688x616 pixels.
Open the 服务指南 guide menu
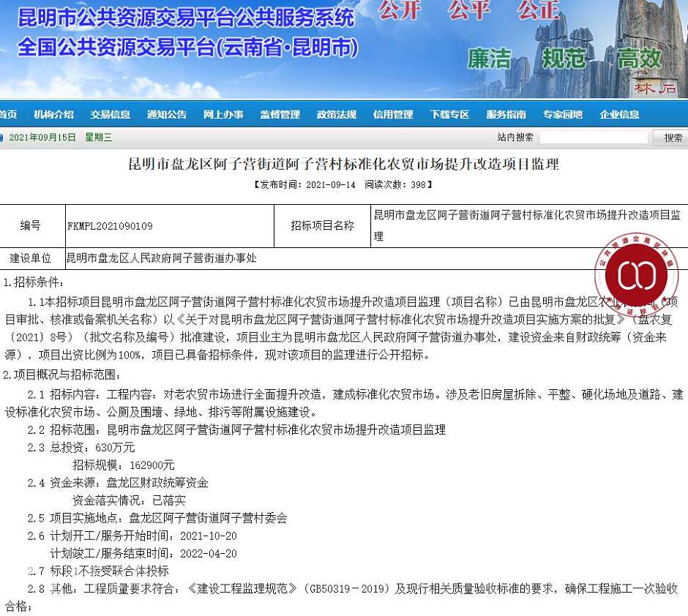tap(506, 114)
